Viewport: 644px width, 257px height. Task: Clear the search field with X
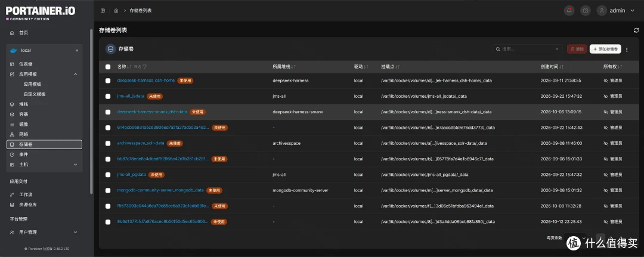[x=557, y=49]
